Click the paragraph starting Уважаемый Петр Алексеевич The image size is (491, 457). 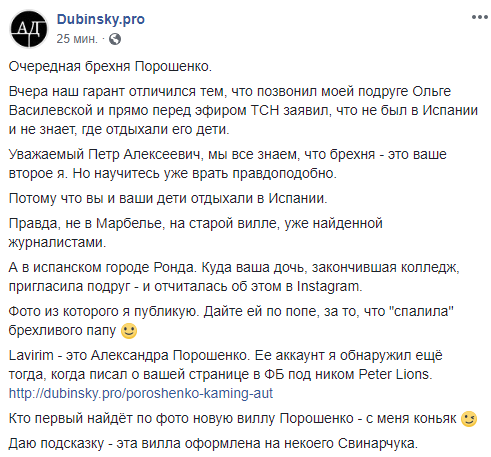pyautogui.click(x=228, y=164)
